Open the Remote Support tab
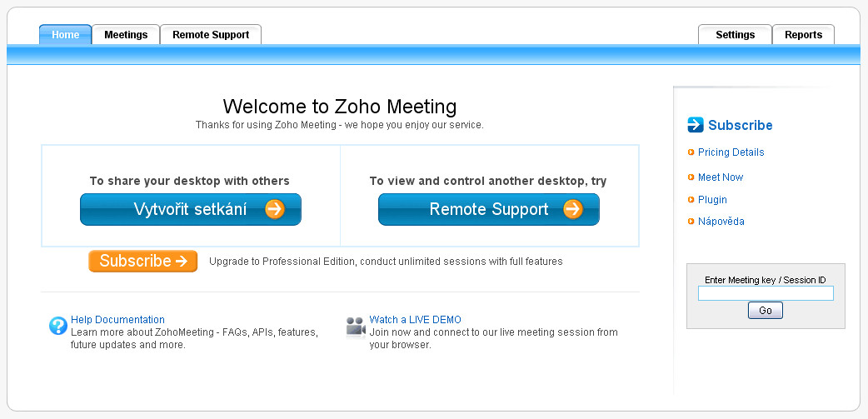Image resolution: width=868 pixels, height=419 pixels. pos(211,34)
